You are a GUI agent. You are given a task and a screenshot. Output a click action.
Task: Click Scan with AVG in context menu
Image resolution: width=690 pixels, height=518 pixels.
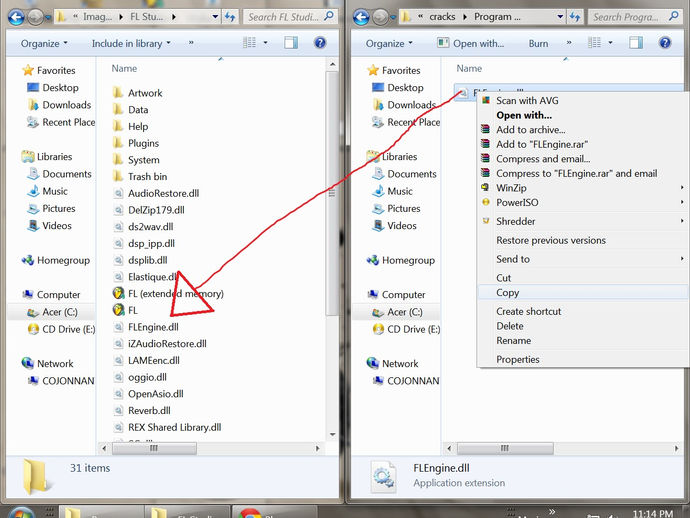[527, 101]
